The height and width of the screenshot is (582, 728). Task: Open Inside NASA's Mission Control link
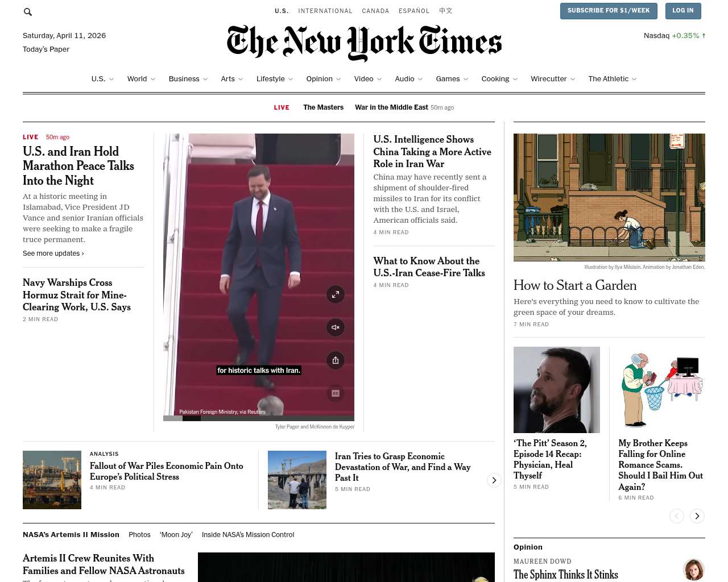coord(248,535)
